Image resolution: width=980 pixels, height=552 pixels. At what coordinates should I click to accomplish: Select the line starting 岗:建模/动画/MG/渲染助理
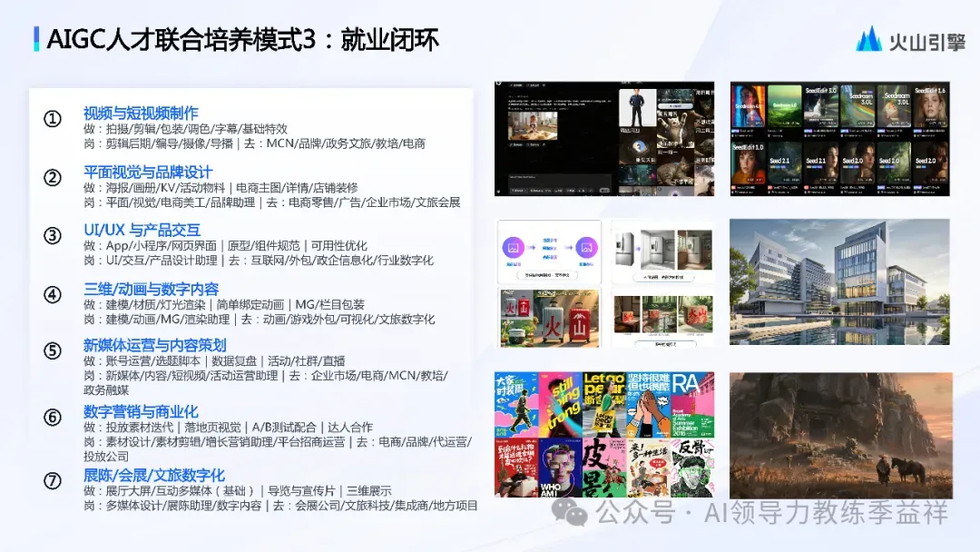pos(259,320)
